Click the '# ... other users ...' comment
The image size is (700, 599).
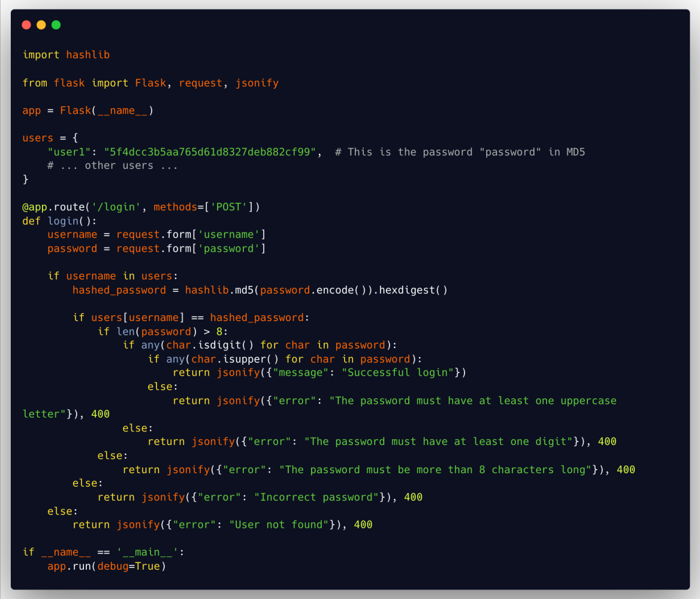pyautogui.click(x=113, y=166)
